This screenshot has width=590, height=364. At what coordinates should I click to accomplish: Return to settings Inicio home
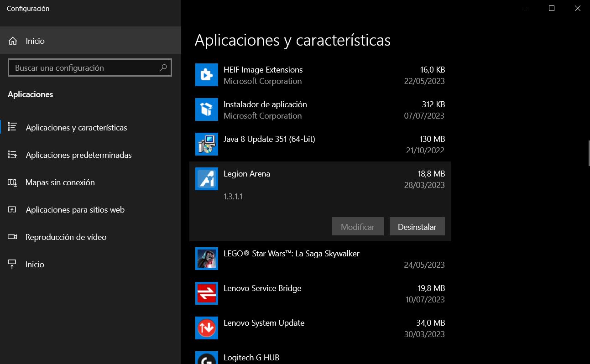(90, 41)
